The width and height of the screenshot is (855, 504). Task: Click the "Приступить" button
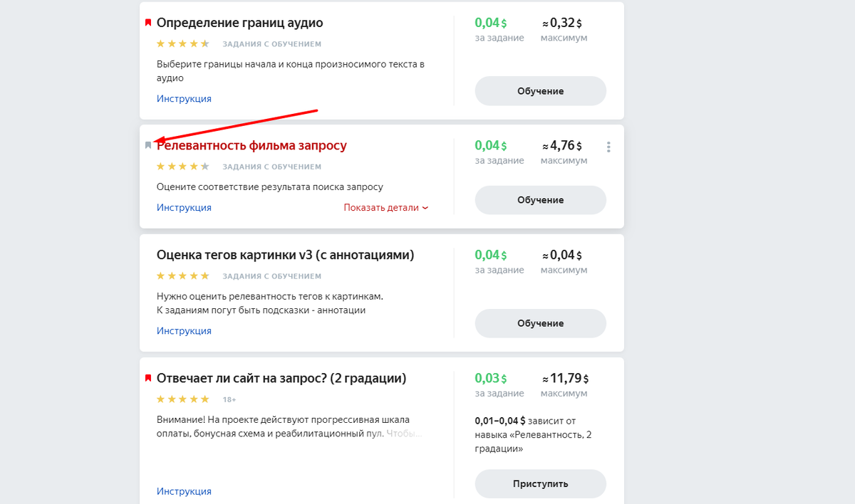(x=540, y=484)
